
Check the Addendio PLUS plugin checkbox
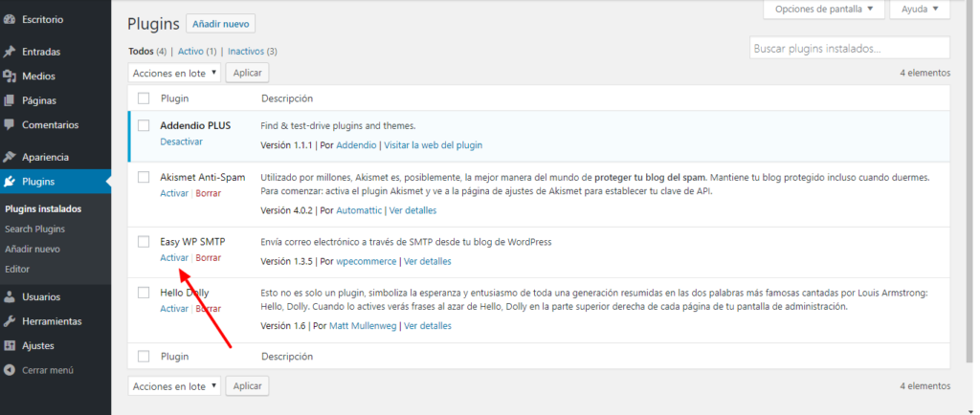coord(144,125)
